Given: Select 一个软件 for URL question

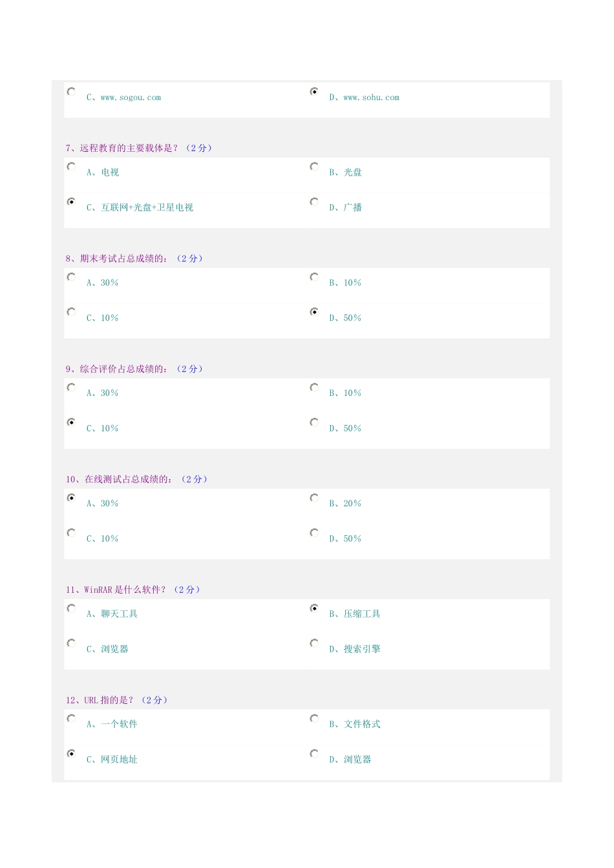Looking at the screenshot, I should click(71, 718).
